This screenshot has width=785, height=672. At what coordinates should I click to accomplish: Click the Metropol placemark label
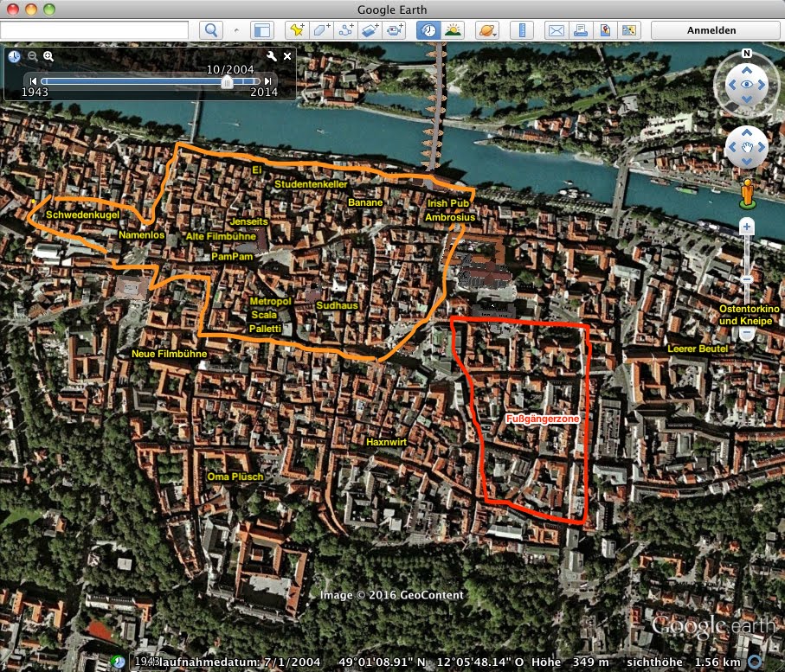pyautogui.click(x=270, y=301)
